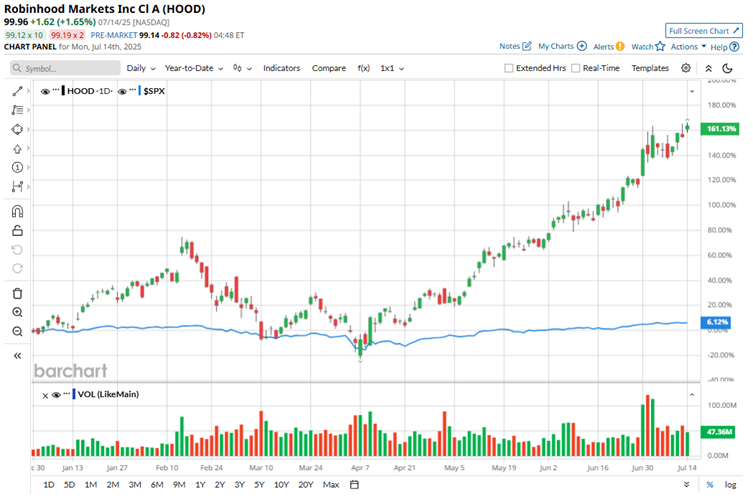
Task: Open Alerts notification icon
Action: point(620,47)
